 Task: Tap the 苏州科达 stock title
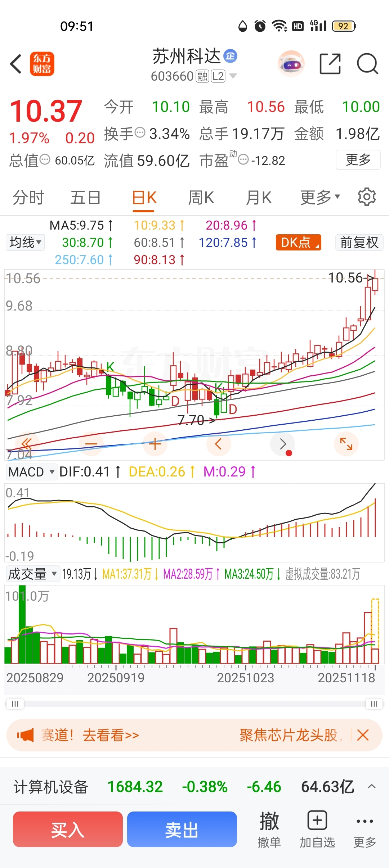(186, 56)
